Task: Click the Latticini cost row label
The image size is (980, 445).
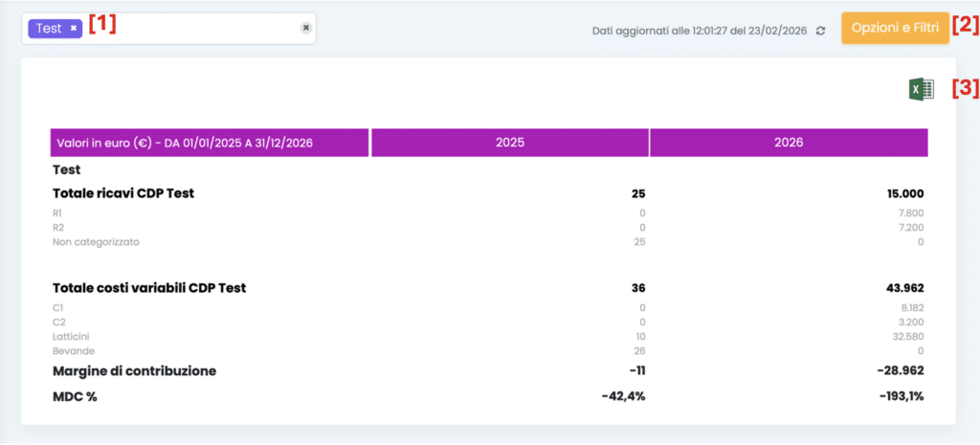Action: pos(73,338)
